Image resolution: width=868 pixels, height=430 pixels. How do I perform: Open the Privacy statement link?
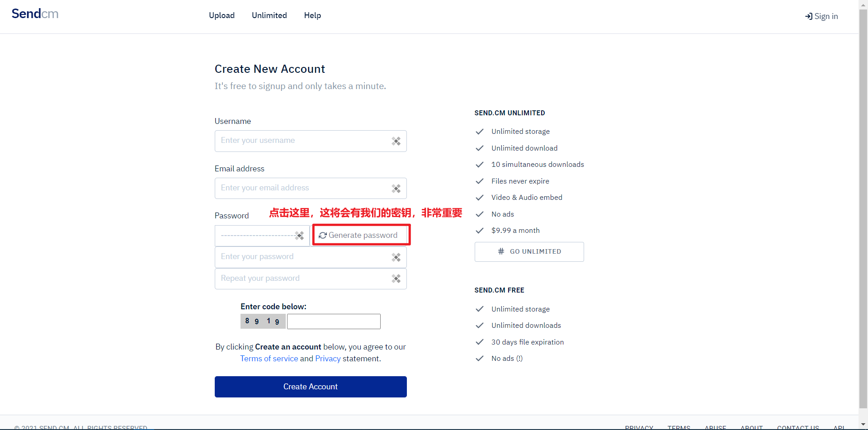pos(328,358)
